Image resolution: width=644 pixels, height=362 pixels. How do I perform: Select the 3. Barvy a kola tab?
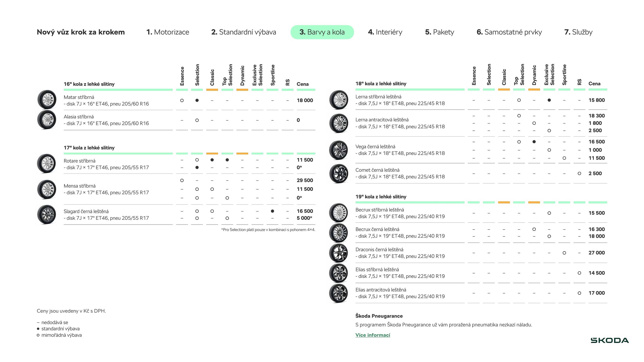pos(322,32)
